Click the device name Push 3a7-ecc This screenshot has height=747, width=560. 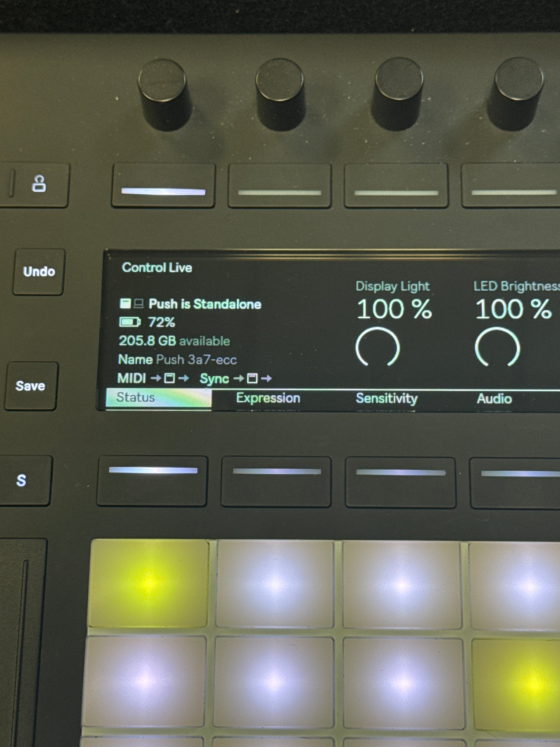point(196,359)
